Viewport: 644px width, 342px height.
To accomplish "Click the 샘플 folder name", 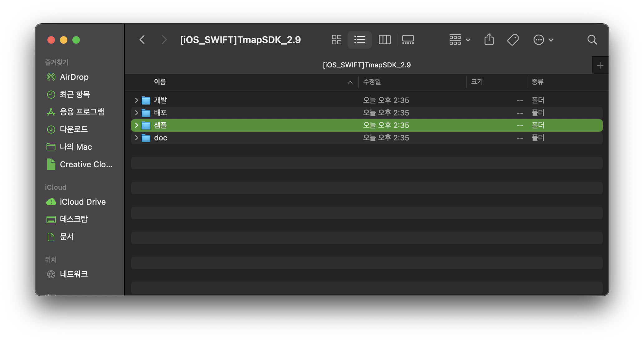I will point(160,125).
